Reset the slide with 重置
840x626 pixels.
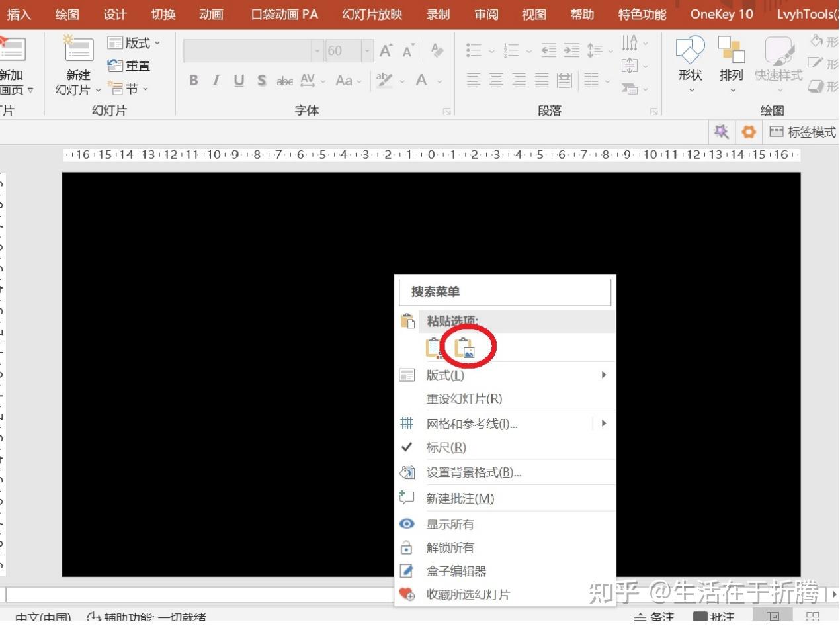[x=130, y=66]
